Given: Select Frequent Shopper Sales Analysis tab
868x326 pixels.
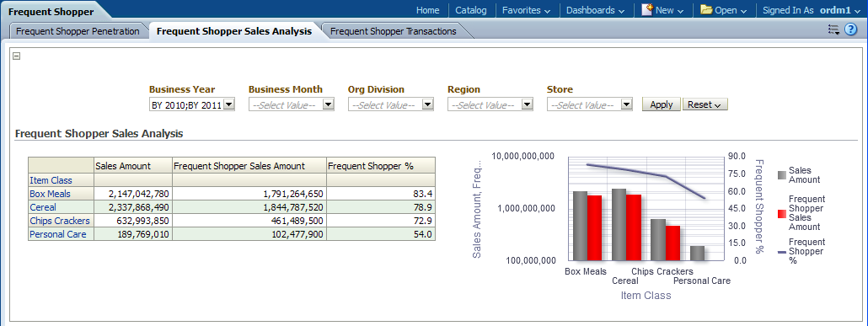Looking at the screenshot, I should tap(234, 31).
